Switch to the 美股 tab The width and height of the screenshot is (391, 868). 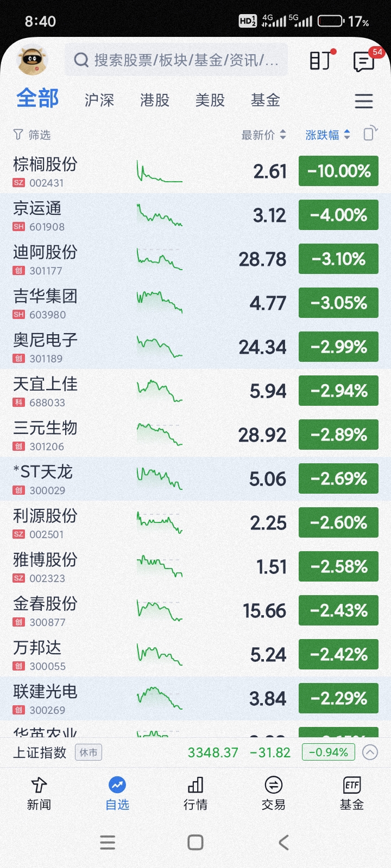[210, 100]
